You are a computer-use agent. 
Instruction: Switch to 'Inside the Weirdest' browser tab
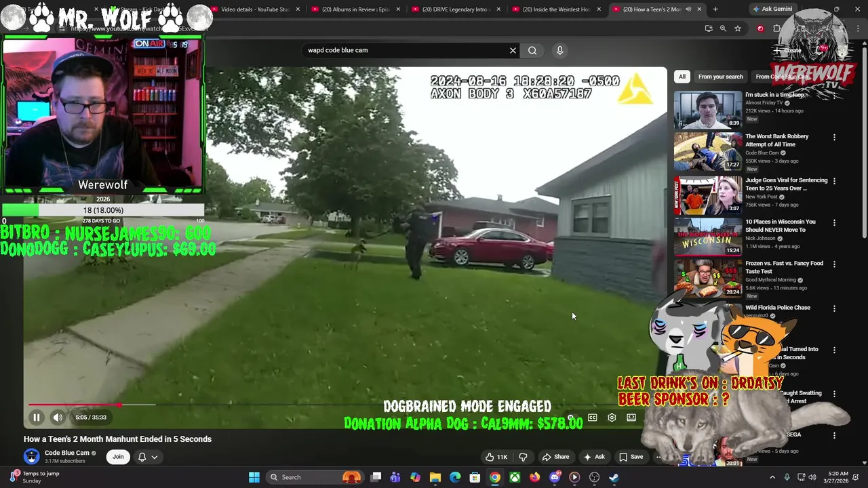pyautogui.click(x=556, y=9)
